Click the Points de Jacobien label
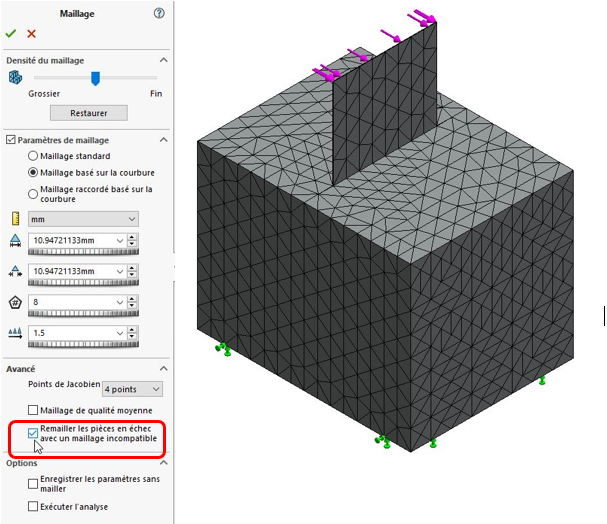 coord(64,384)
